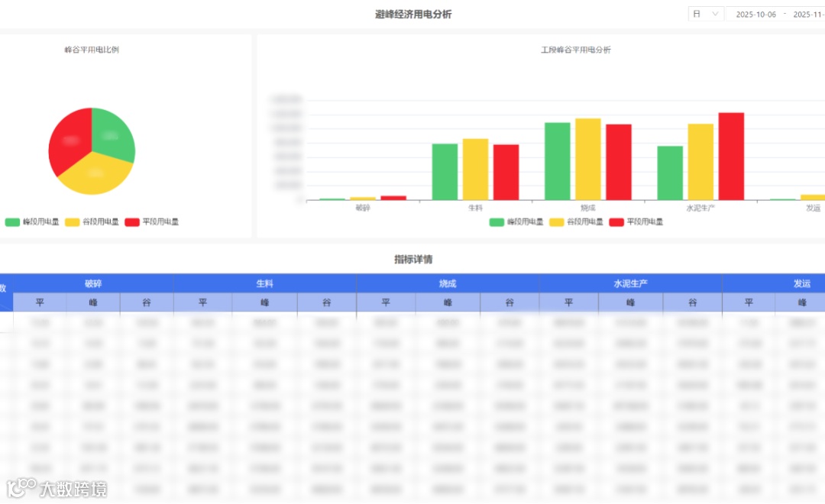
Task: Click the 生料 x-axis label in the bar chart
Action: (475, 208)
